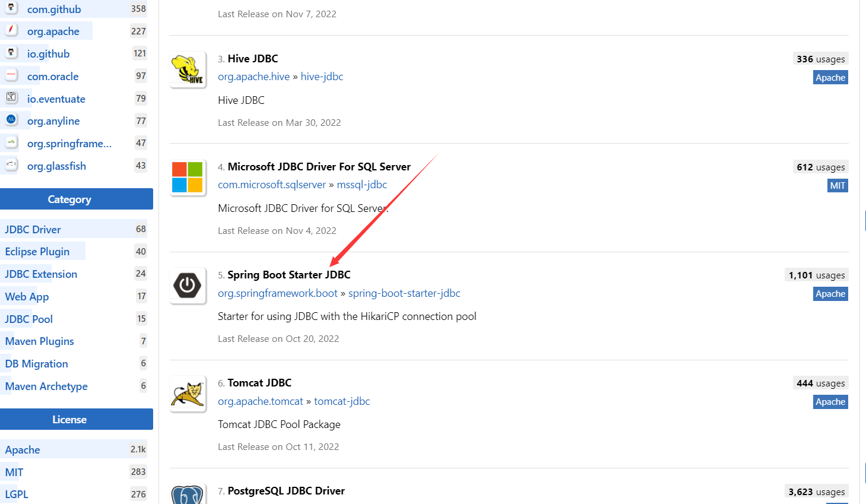Viewport: 866px width, 504px height.
Task: Select the JDBC Extension category
Action: click(x=41, y=274)
